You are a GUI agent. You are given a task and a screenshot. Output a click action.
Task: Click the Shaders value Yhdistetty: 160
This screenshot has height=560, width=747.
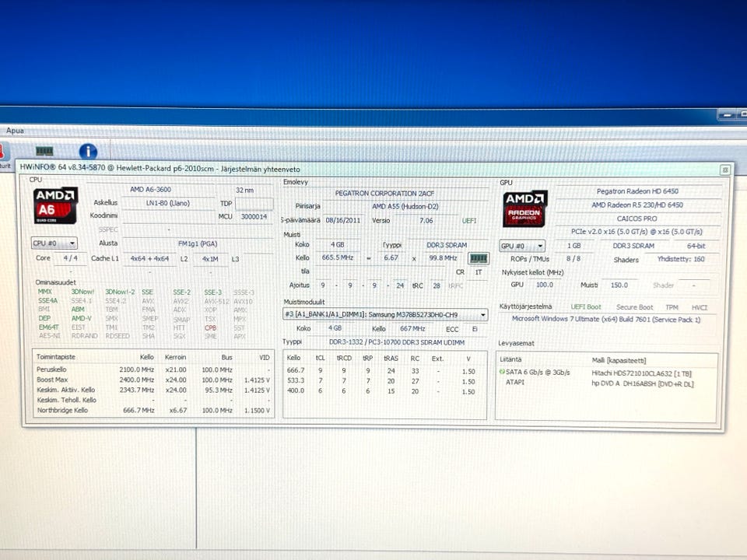[x=681, y=259]
